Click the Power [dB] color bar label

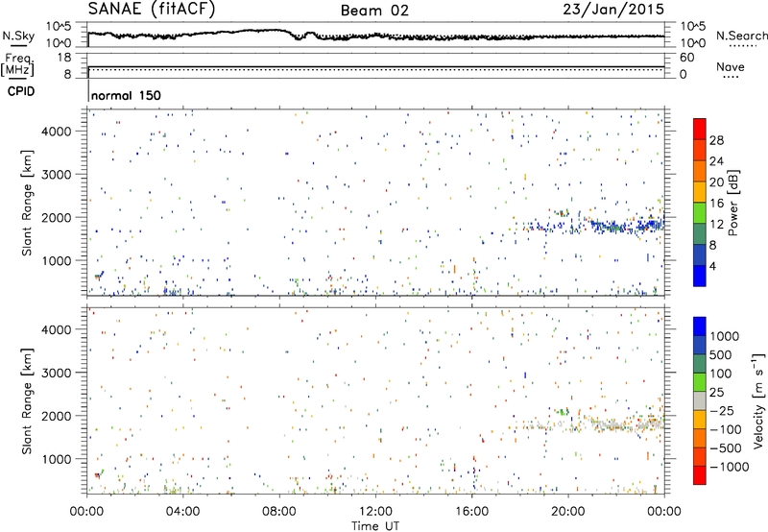(733, 203)
